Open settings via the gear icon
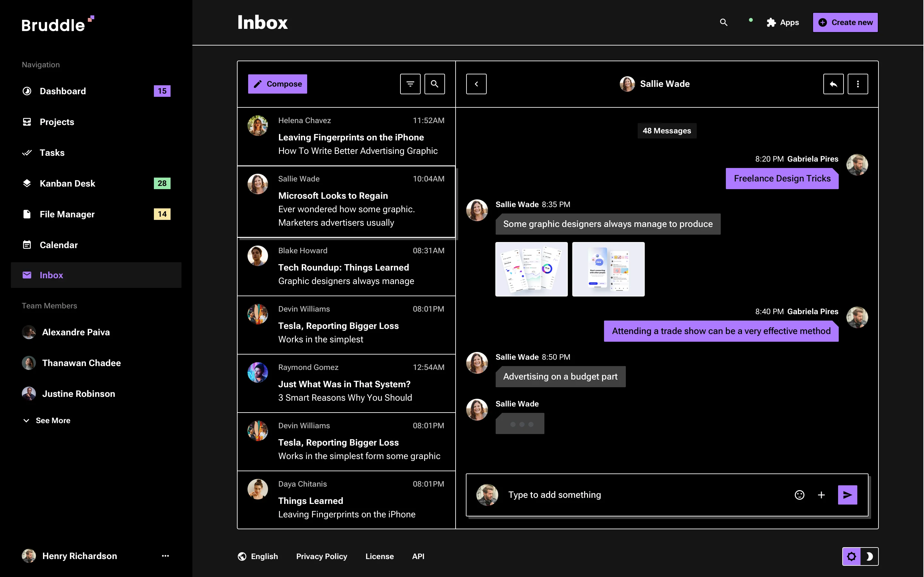Screen dimensions: 924x577 852,556
